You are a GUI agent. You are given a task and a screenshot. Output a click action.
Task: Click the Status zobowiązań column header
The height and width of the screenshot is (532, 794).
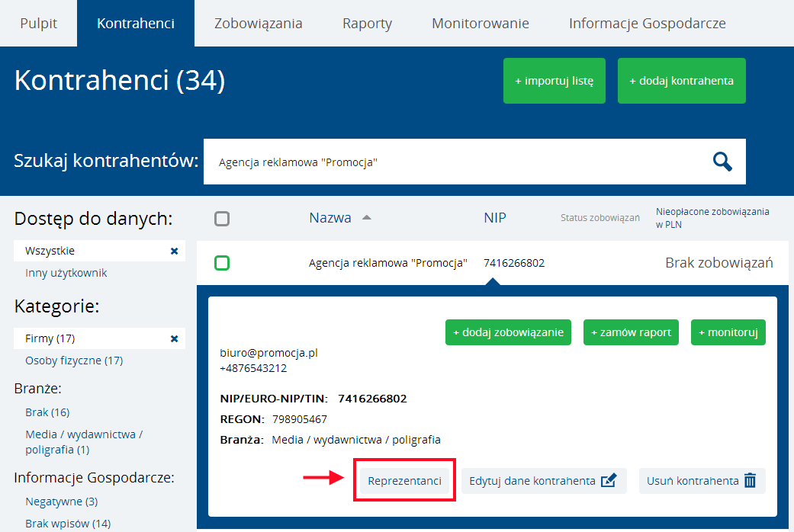pyautogui.click(x=600, y=218)
